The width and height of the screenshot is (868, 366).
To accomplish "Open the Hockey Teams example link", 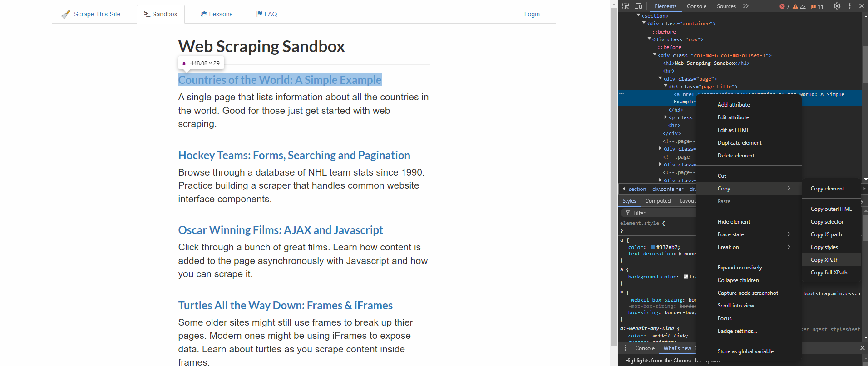I will [294, 155].
